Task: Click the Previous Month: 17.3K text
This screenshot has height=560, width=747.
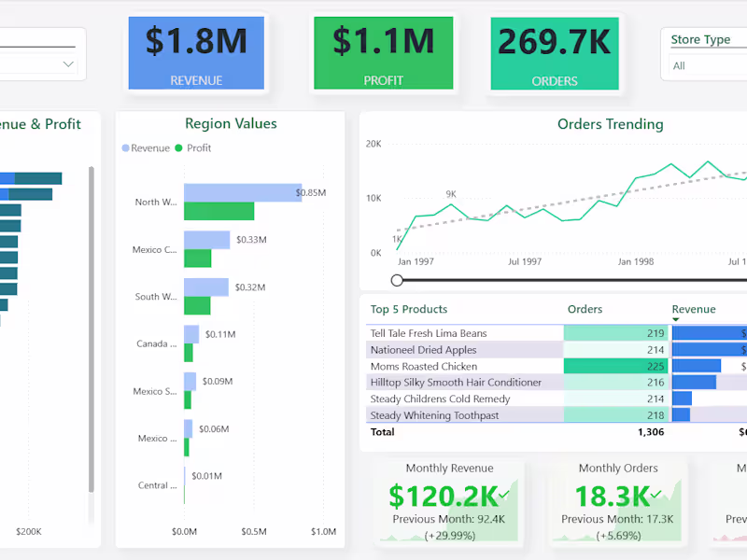Action: 617,519
